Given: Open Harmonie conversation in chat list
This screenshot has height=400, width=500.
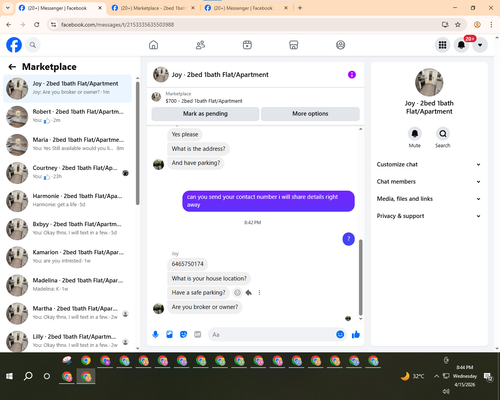Looking at the screenshot, I should click(67, 201).
